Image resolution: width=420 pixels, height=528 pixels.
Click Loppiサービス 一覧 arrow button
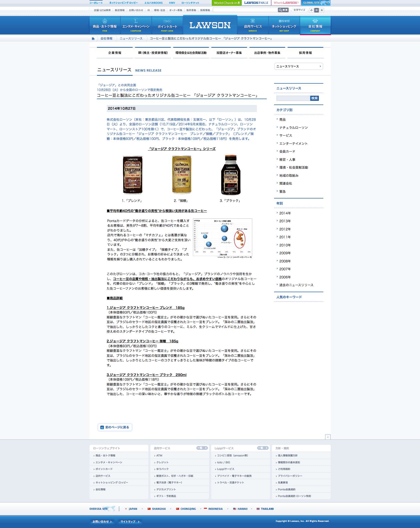coord(263,448)
